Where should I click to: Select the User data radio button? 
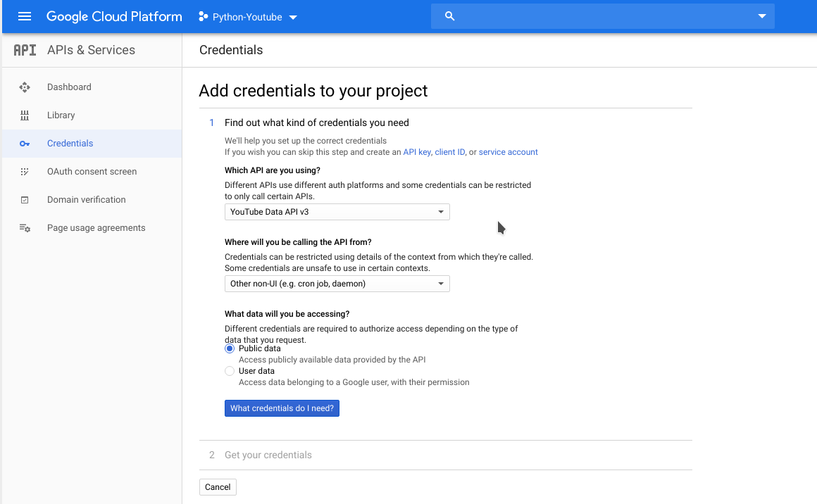click(x=230, y=371)
